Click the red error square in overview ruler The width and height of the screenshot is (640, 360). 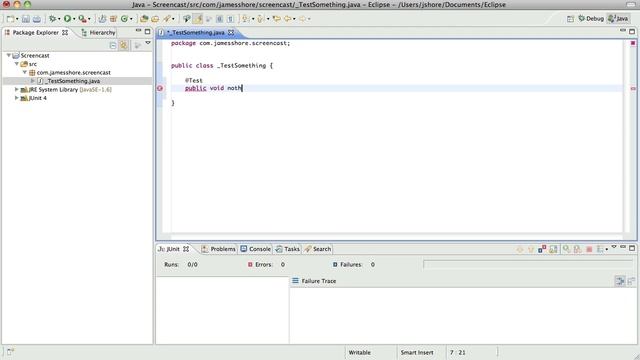pyautogui.click(x=633, y=43)
